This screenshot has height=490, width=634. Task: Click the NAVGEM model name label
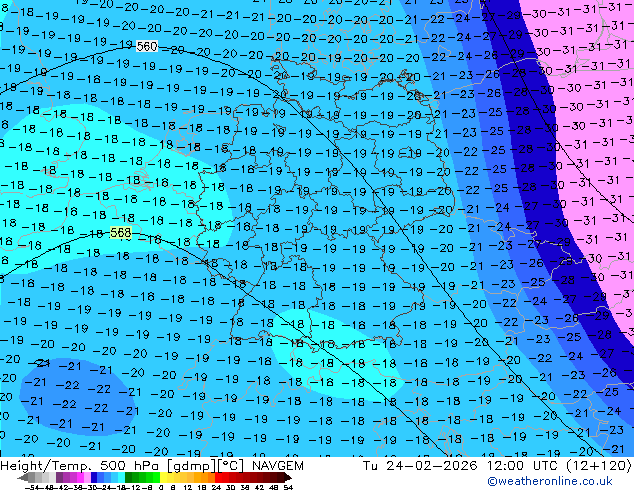277,466
